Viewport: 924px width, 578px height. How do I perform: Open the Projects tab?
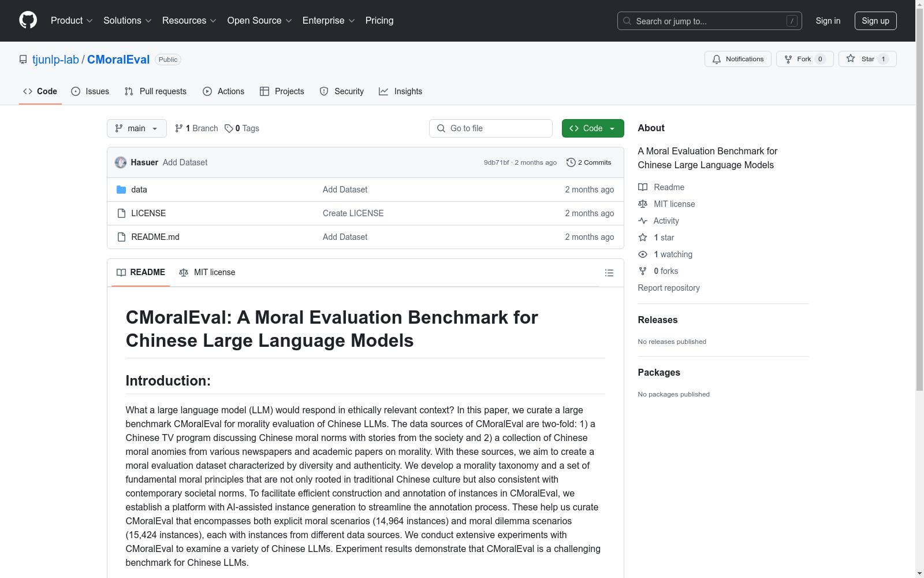click(x=282, y=91)
